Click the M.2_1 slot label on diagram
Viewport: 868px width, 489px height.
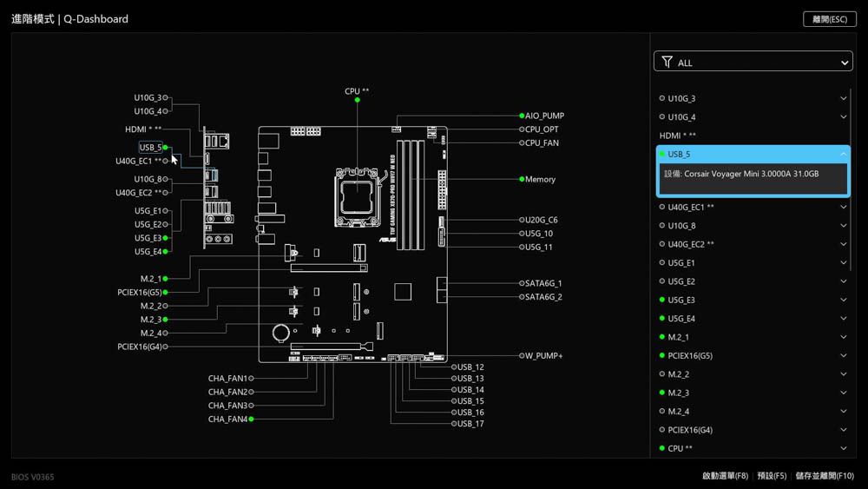[151, 279]
